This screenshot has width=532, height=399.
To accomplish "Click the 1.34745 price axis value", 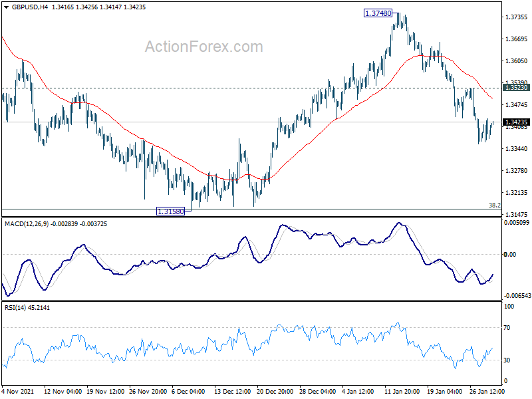I will [x=517, y=105].
